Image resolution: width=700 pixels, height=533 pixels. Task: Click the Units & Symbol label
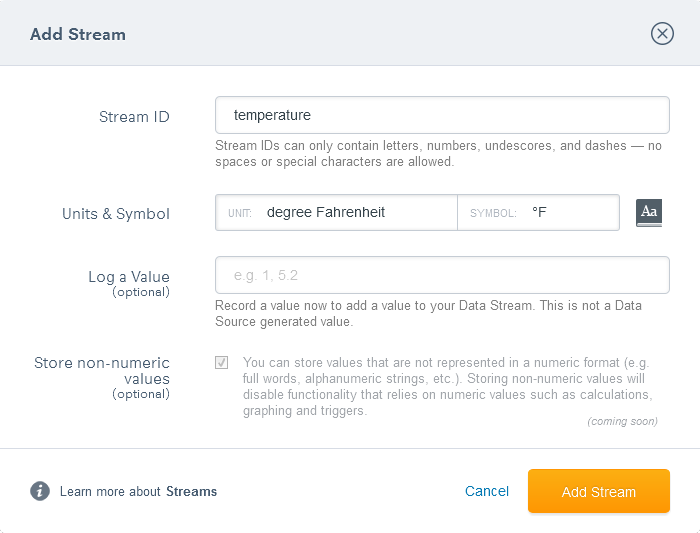click(116, 213)
